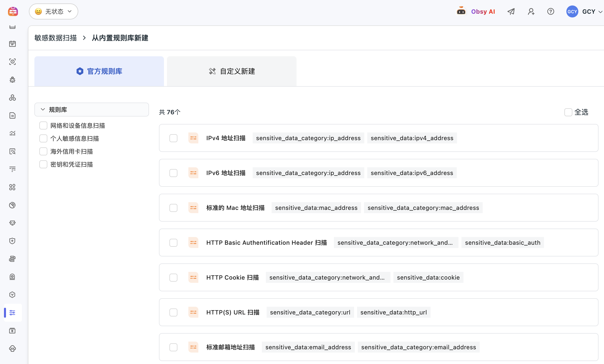Open the bug icon in sidebar
This screenshot has width=604, height=364.
point(12,80)
